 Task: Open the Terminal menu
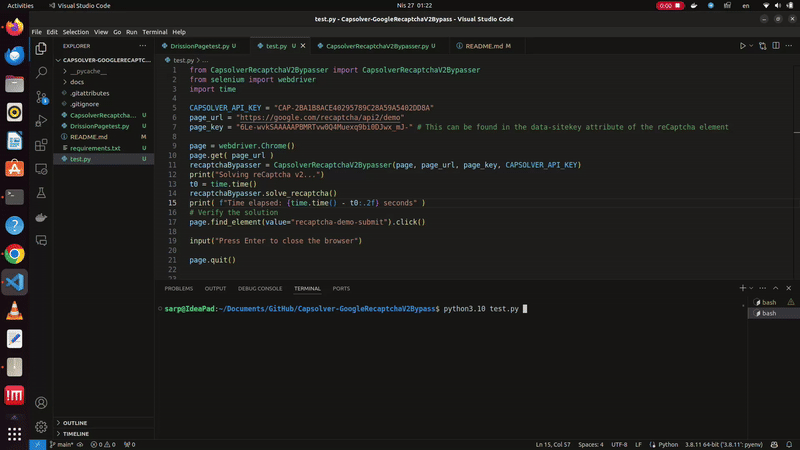point(155,32)
